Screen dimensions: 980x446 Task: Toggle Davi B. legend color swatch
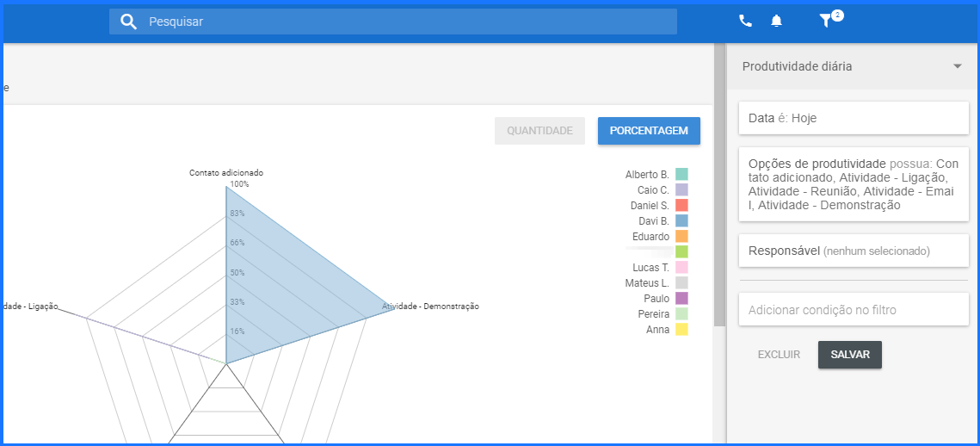[682, 220]
